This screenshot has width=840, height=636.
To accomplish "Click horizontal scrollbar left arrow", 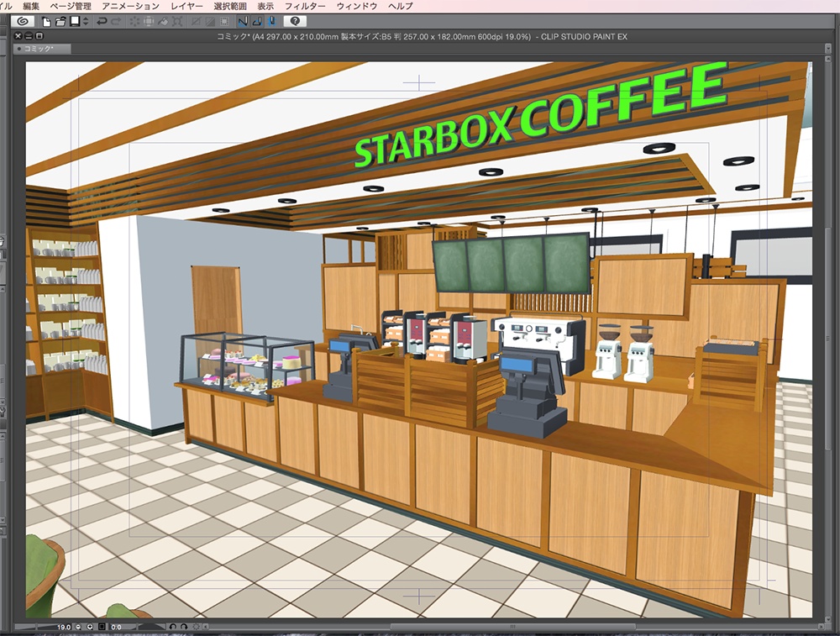I will (x=205, y=627).
